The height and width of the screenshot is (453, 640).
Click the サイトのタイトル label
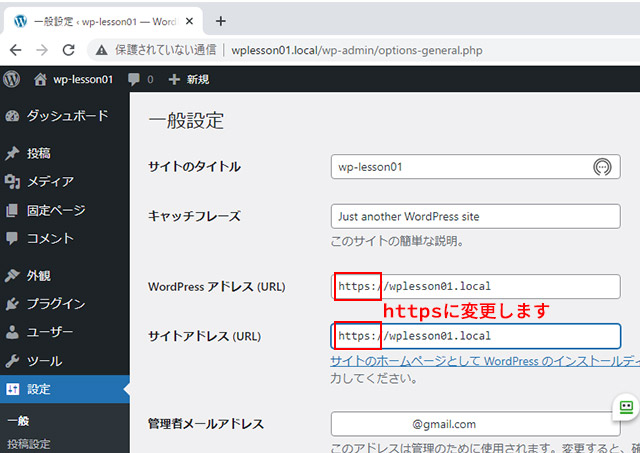[x=195, y=167]
